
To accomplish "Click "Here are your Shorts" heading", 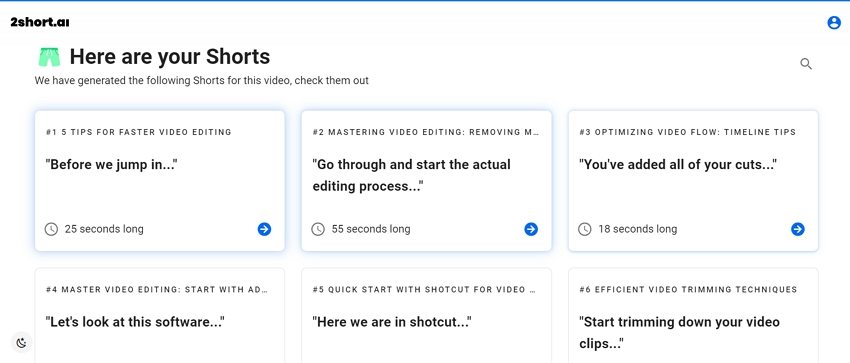I will [x=170, y=57].
